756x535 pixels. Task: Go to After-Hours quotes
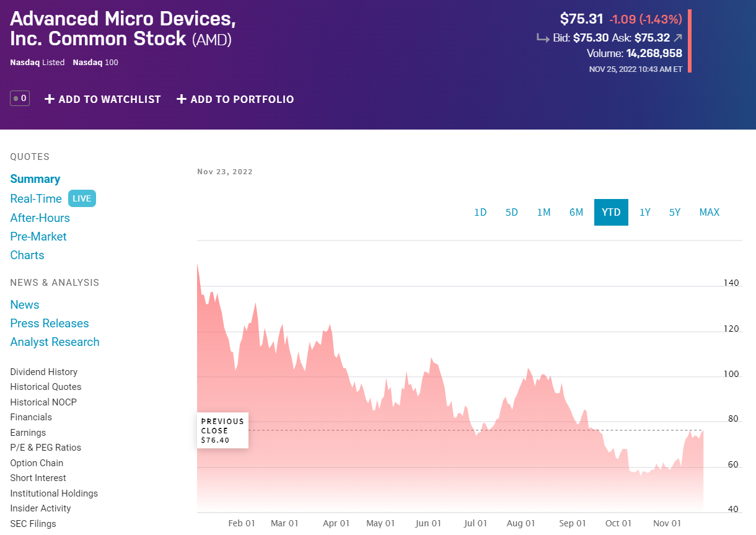click(x=40, y=218)
